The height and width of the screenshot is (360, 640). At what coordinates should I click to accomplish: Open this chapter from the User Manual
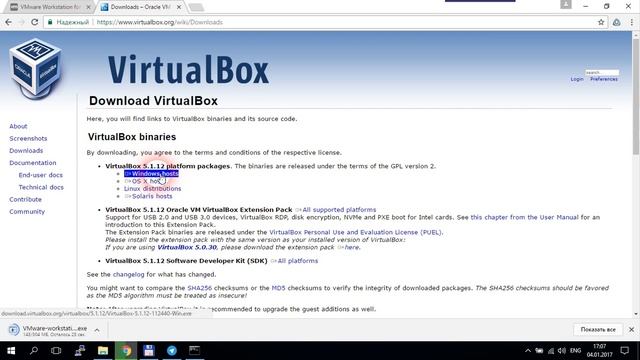click(524, 218)
